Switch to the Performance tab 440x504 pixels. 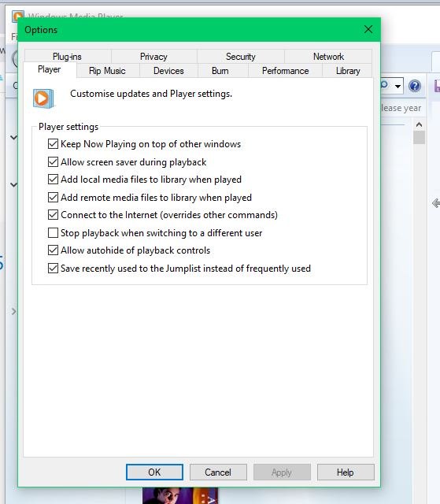tap(285, 71)
